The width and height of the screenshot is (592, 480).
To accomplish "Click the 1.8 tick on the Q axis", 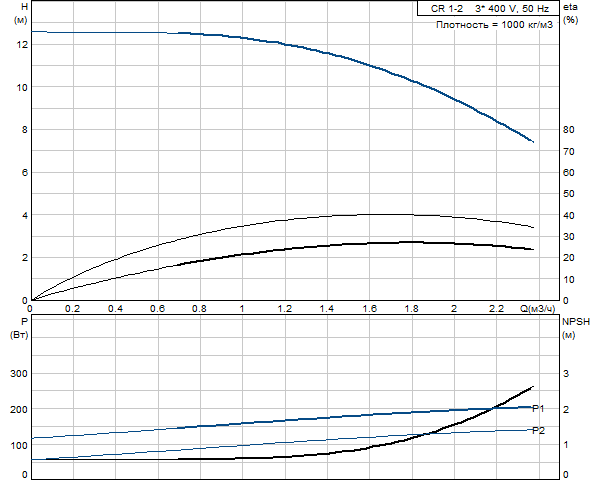I will [412, 309].
